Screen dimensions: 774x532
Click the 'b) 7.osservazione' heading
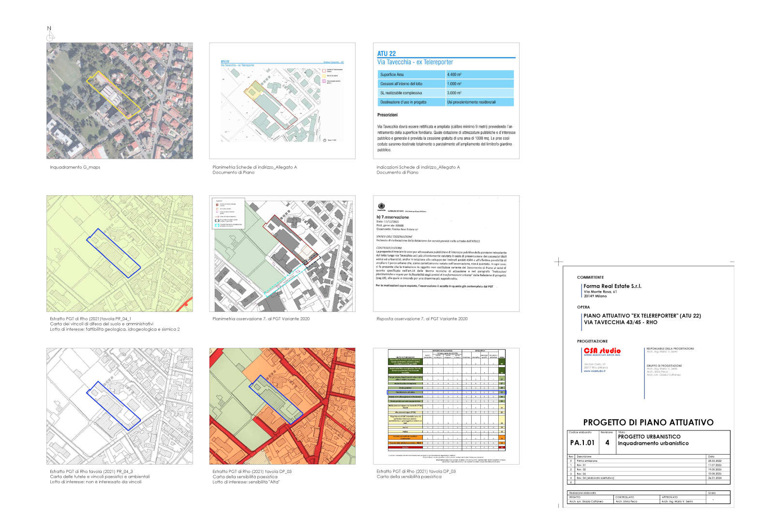393,217
